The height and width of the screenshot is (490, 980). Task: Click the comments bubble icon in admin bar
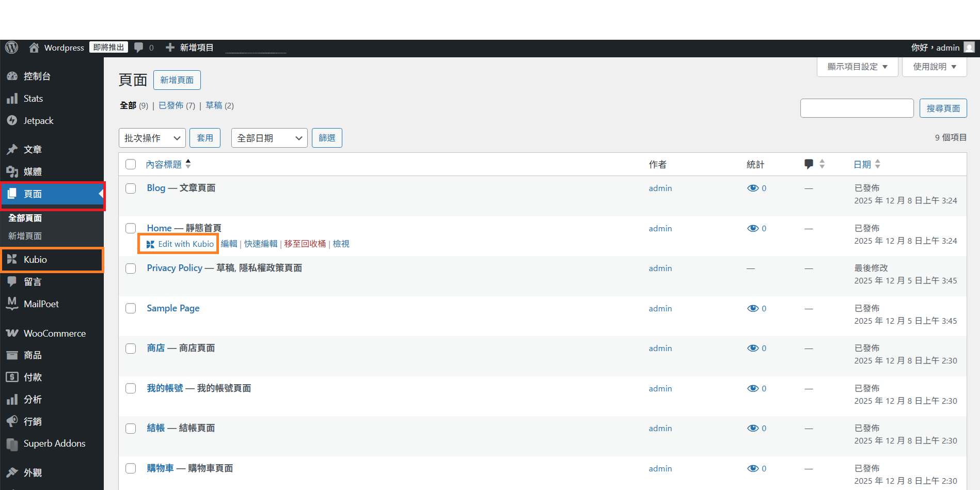click(x=139, y=48)
